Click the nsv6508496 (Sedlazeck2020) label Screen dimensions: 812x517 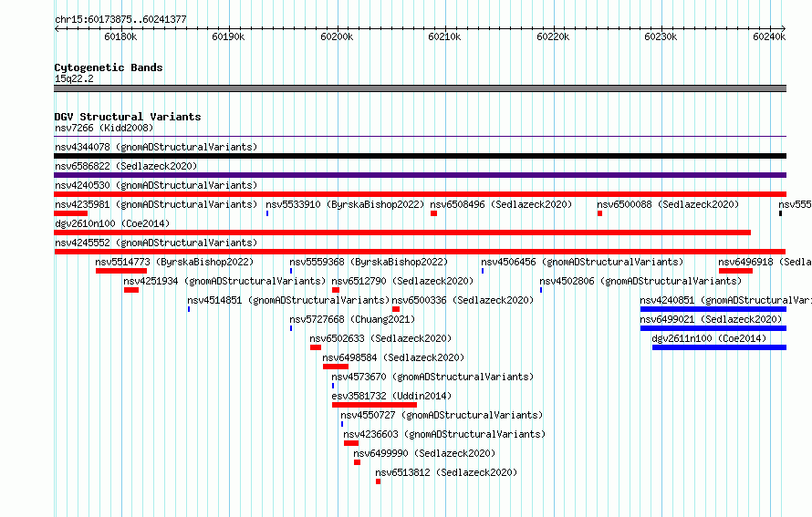(x=501, y=204)
